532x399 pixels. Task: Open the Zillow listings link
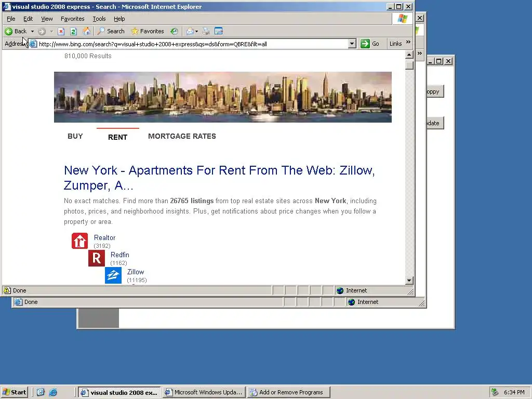coord(136,272)
